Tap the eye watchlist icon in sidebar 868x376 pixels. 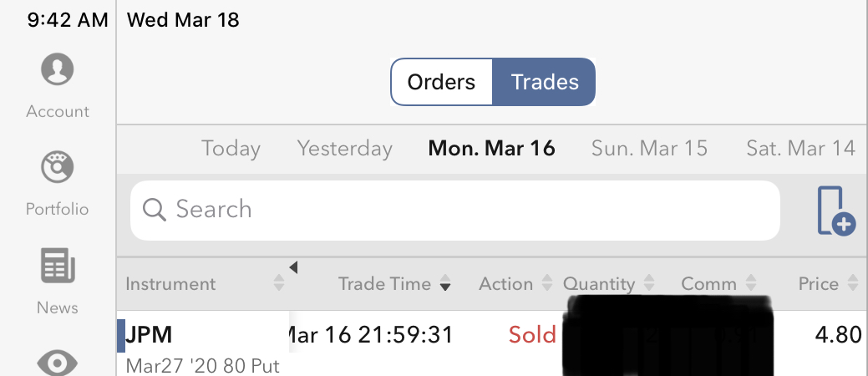[58, 362]
